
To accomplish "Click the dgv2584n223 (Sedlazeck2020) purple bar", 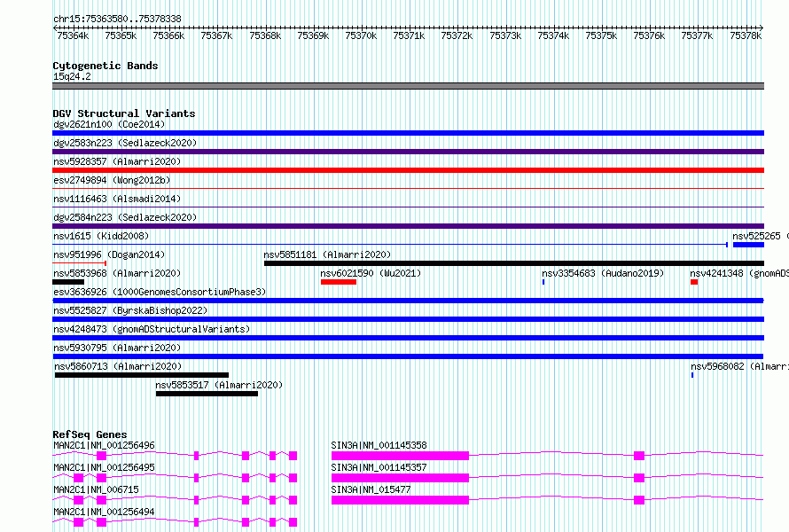I will tap(408, 226).
